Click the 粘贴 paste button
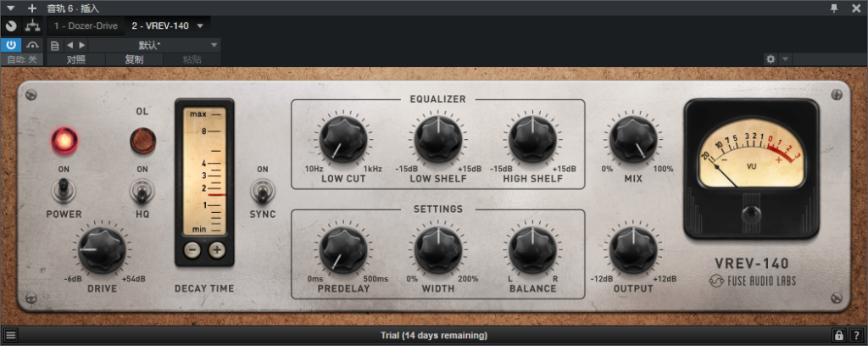Viewport: 868px width, 346px height. pos(192,59)
